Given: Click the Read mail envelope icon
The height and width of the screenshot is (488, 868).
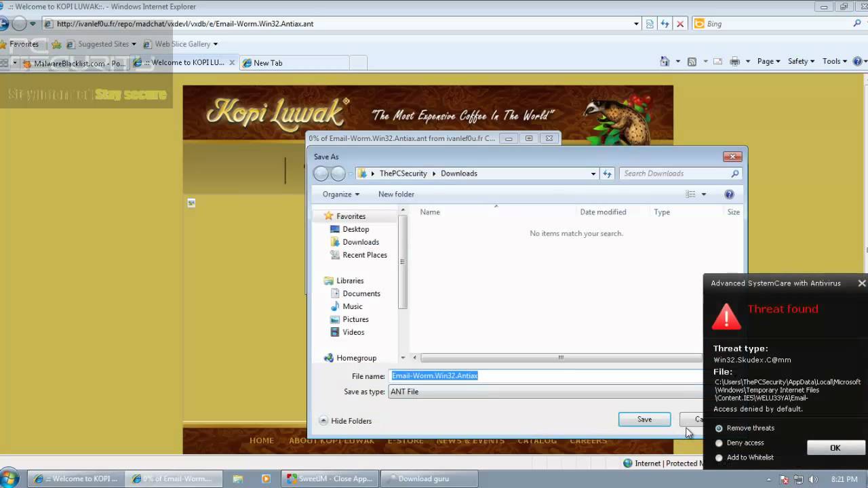Looking at the screenshot, I should (x=717, y=61).
